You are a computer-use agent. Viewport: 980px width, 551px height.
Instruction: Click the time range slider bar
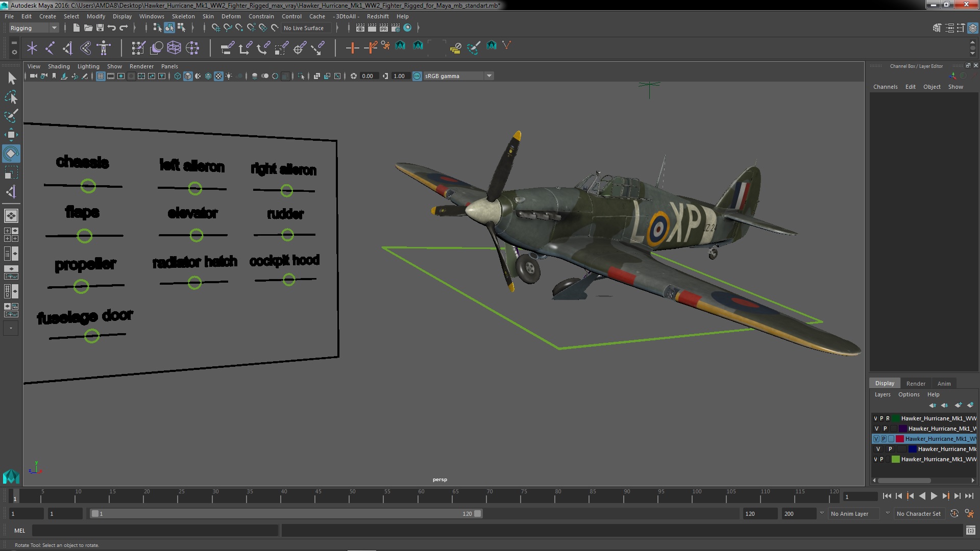click(x=286, y=514)
